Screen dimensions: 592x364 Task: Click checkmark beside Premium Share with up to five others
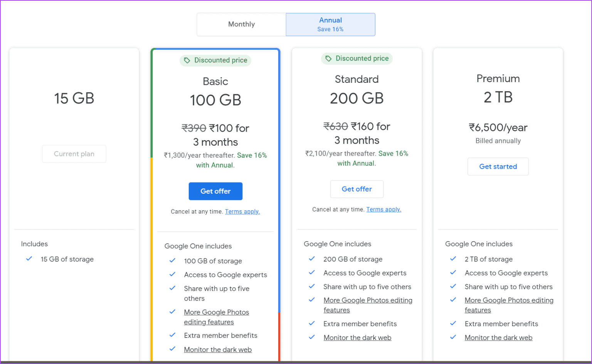tap(453, 286)
